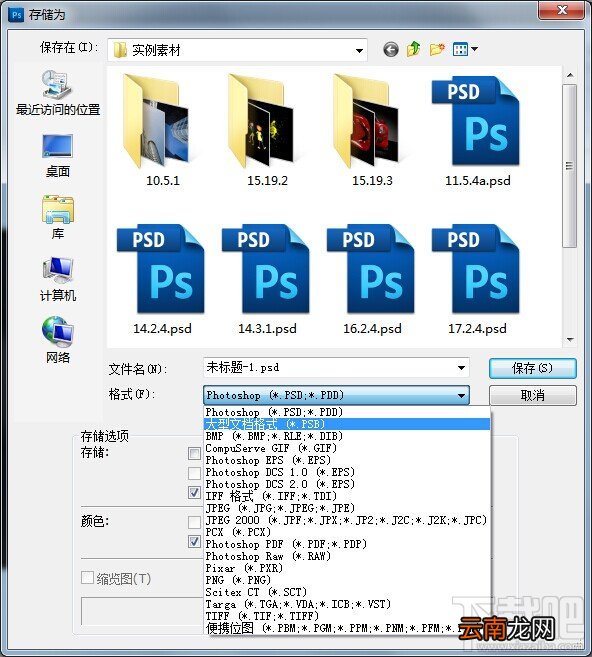Expand the file name dropdown arrow
The height and width of the screenshot is (657, 592).
click(x=461, y=368)
